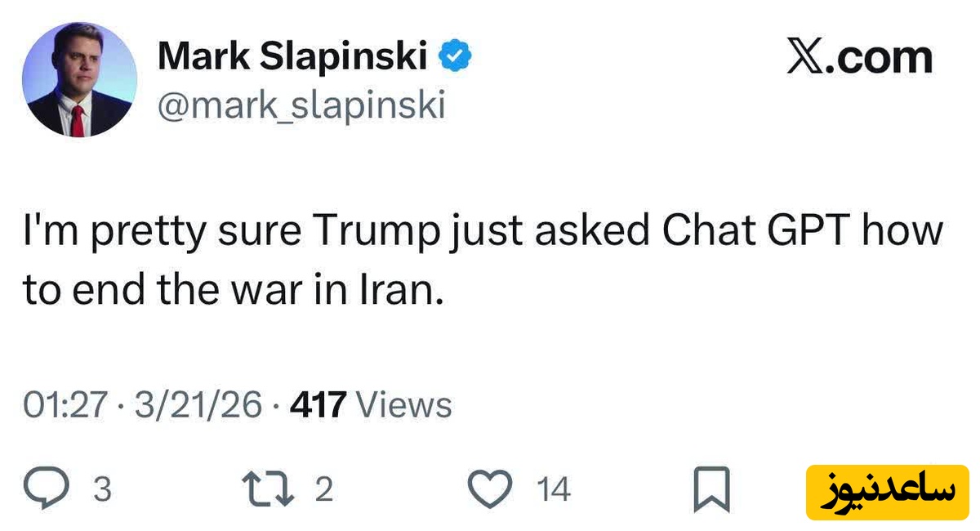
Task: Click the 417 Views counter
Action: (x=372, y=405)
